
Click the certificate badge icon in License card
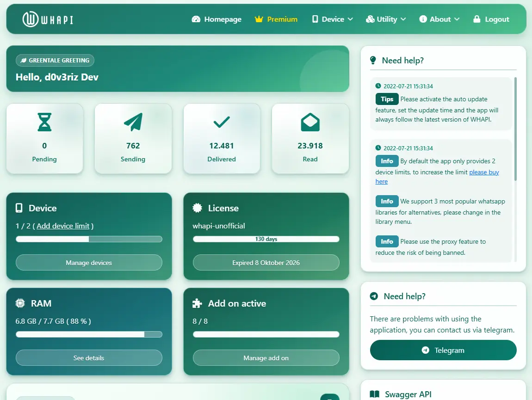(x=197, y=208)
